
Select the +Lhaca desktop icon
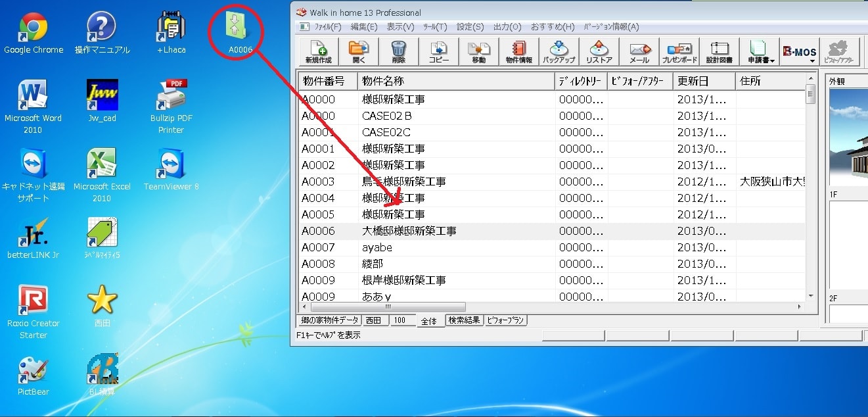pyautogui.click(x=171, y=33)
